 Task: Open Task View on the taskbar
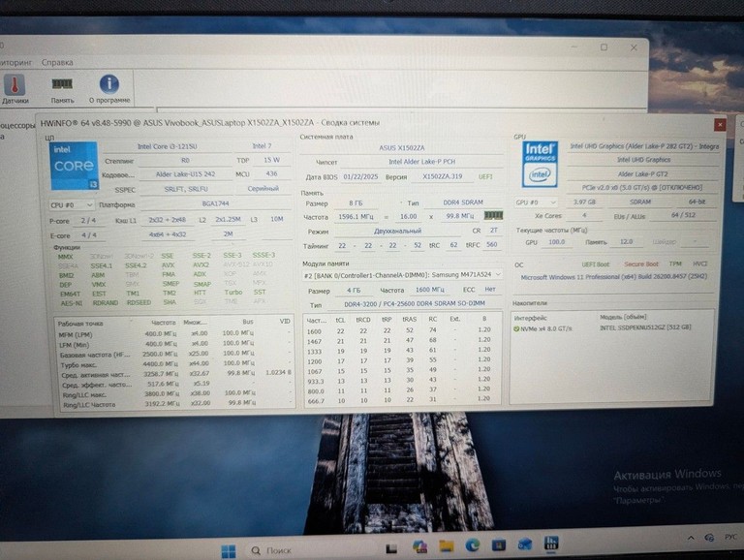[x=391, y=548]
